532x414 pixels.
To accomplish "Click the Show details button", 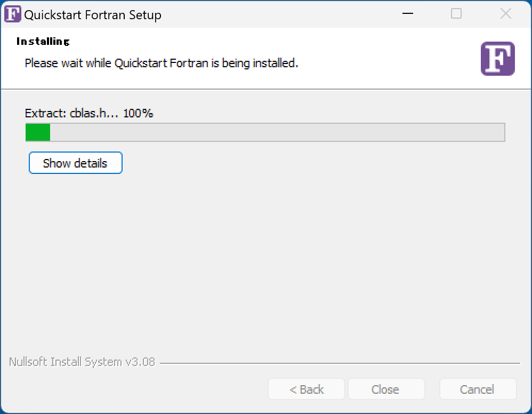I will point(75,163).
